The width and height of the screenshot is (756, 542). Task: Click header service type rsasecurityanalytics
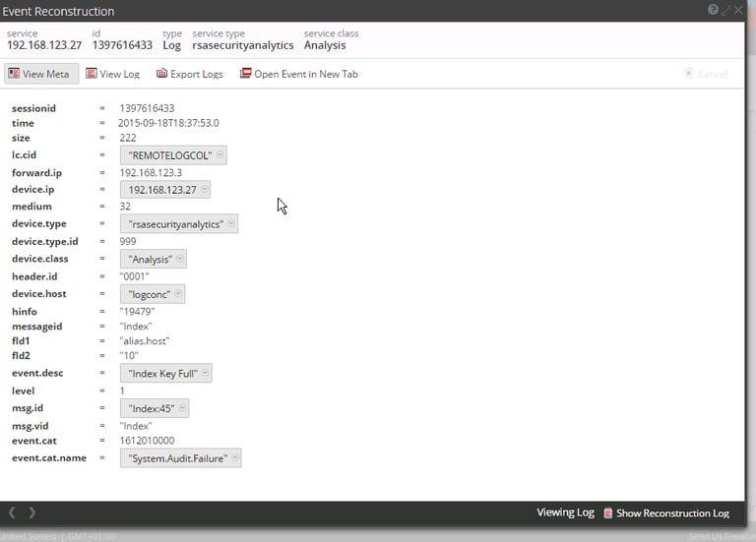[243, 45]
